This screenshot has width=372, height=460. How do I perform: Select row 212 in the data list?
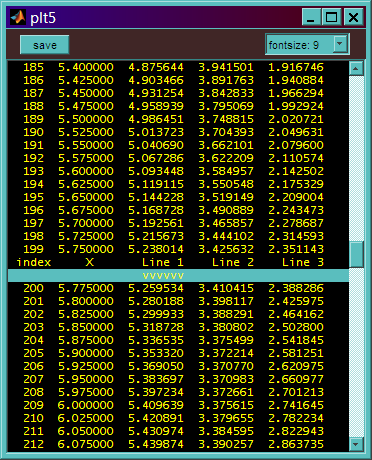click(x=173, y=444)
